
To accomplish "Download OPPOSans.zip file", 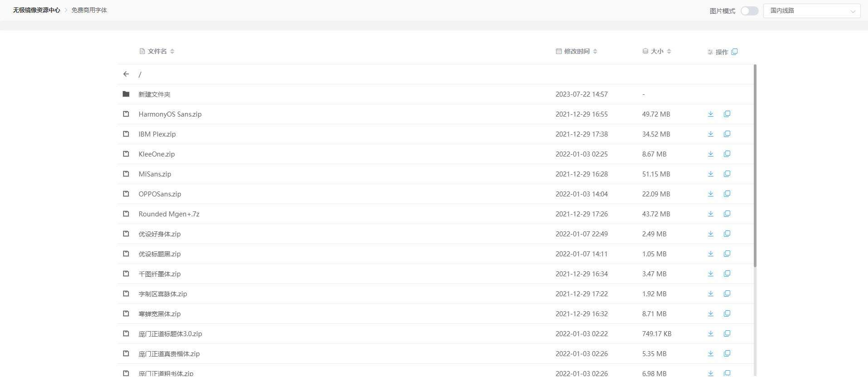I will point(711,194).
